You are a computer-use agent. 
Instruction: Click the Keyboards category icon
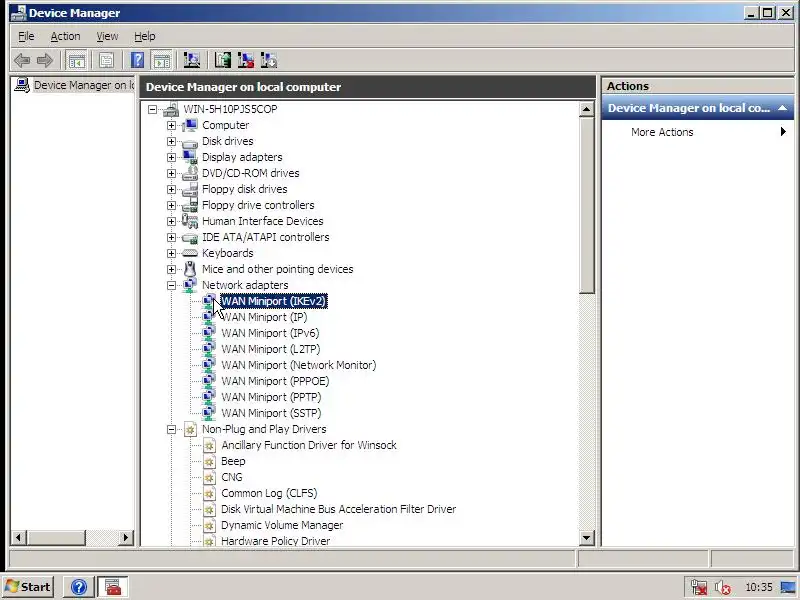(x=190, y=253)
